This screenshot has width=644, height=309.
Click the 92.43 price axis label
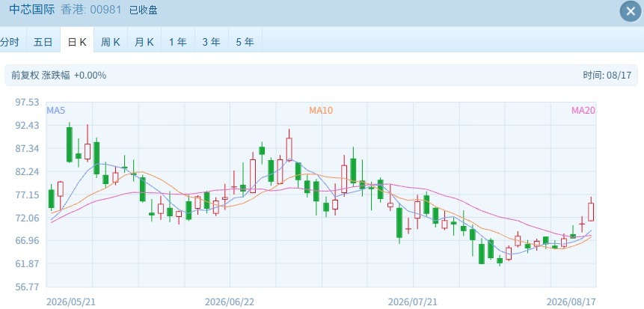point(27,126)
